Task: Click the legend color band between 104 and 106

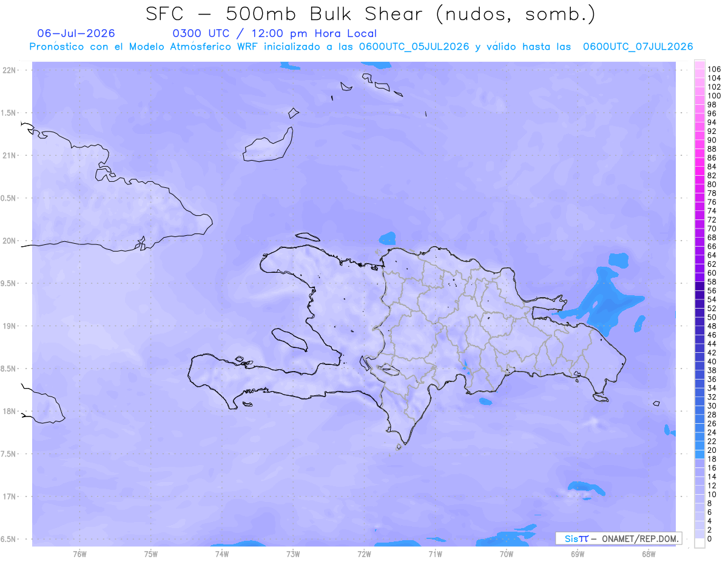Action: tap(699, 73)
